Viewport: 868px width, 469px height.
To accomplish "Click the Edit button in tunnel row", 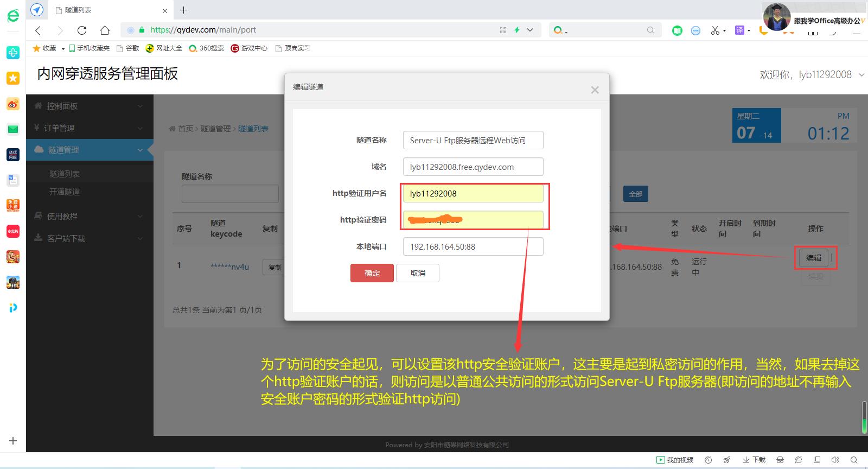I will (813, 258).
